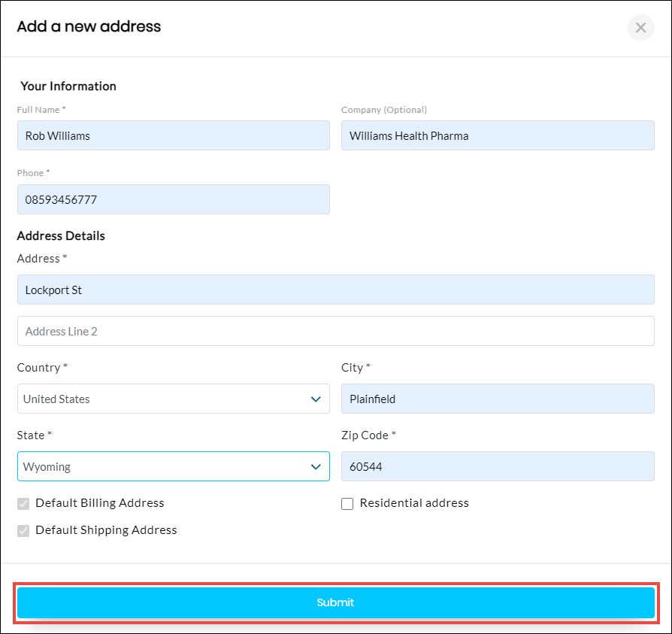672x634 pixels.
Task: Click the Default Shipping Address label text
Action: [106, 530]
